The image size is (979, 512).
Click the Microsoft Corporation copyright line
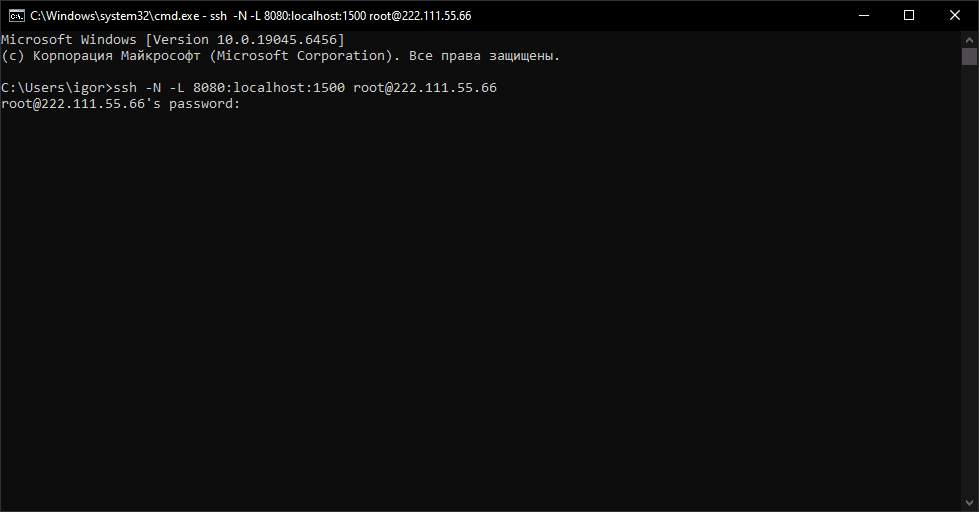(280, 56)
